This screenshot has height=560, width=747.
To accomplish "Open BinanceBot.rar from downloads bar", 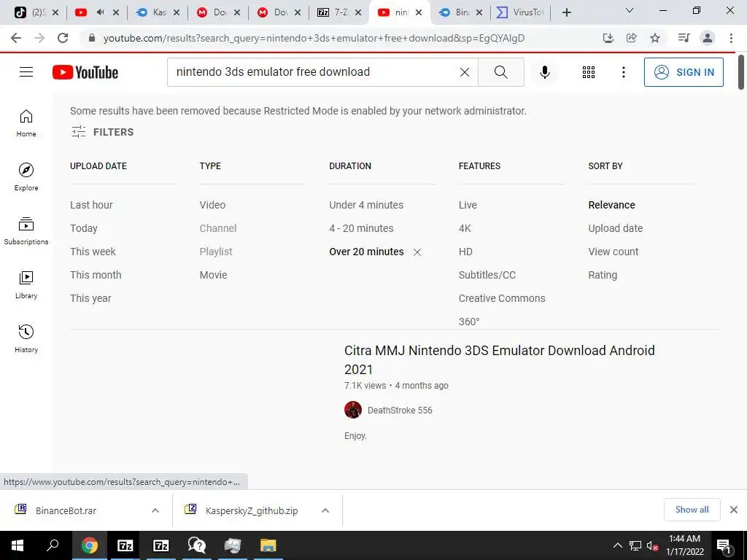I will [x=66, y=510].
